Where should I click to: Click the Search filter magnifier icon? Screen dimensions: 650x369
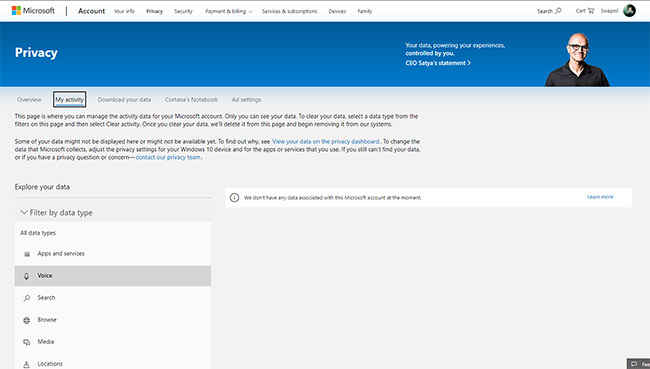pos(27,298)
